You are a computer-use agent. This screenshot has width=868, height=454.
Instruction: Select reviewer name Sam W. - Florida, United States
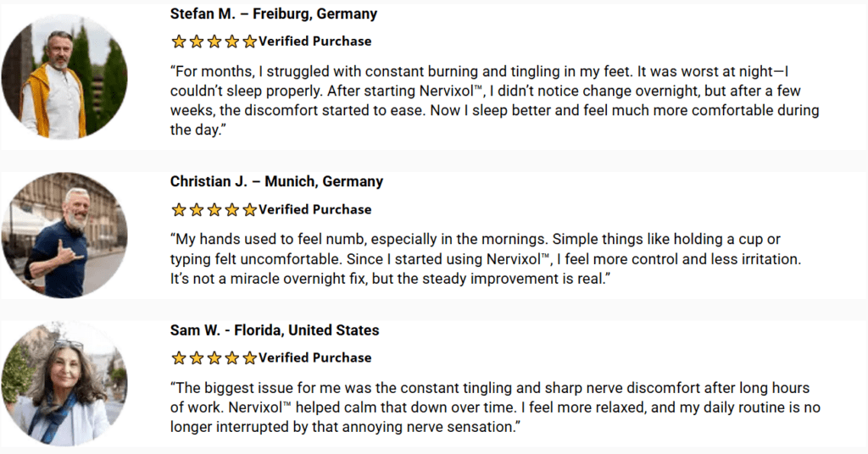coord(275,330)
